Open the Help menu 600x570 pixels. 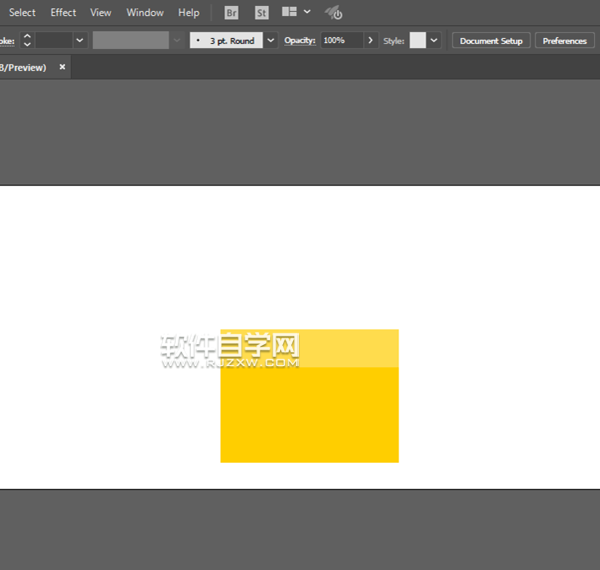pos(189,13)
